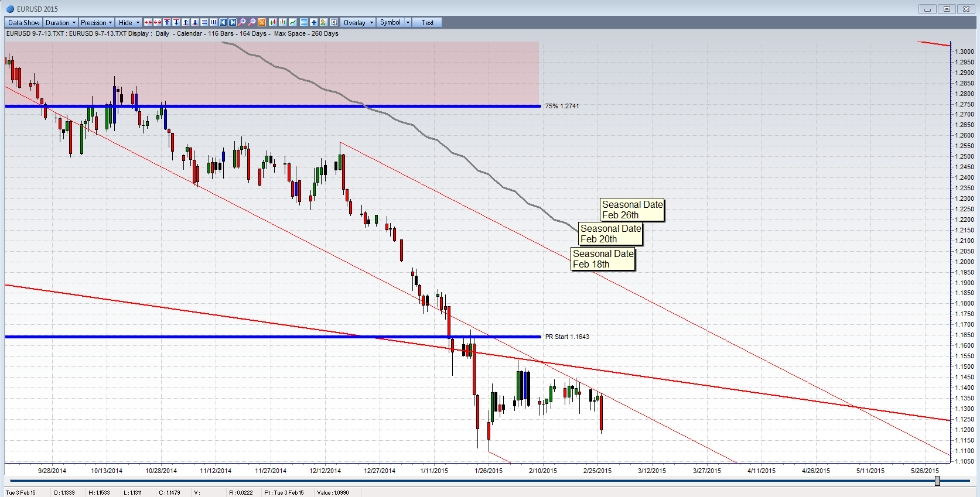Click the Text toolbar button
Viewport: 980px width, 497px height.
coord(427,22)
